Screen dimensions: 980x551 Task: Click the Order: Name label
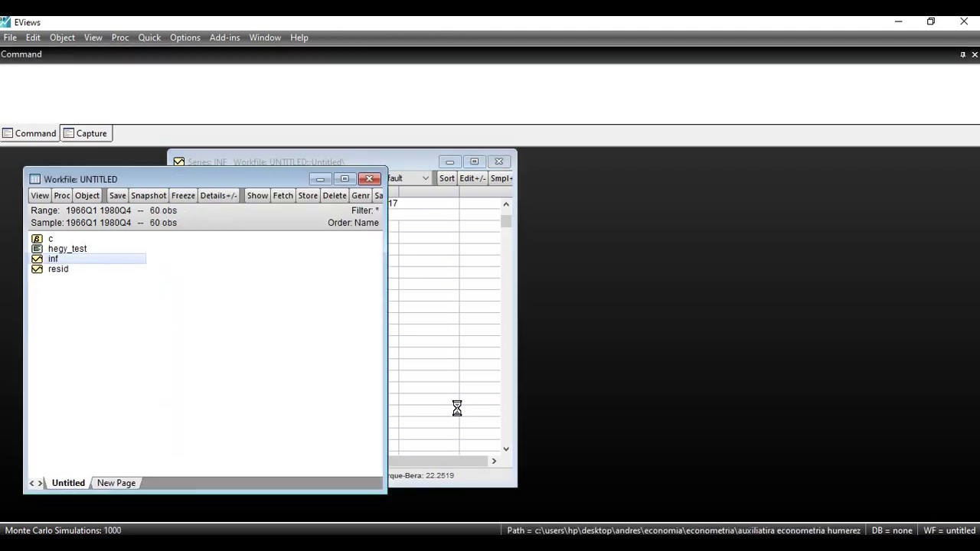353,223
